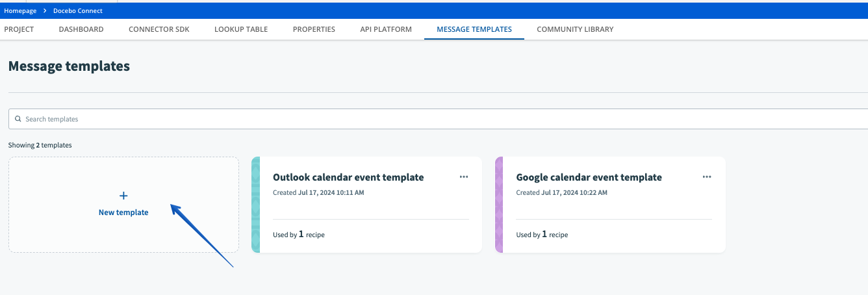Open the DASHBOARD tab
868x295 pixels.
[81, 29]
